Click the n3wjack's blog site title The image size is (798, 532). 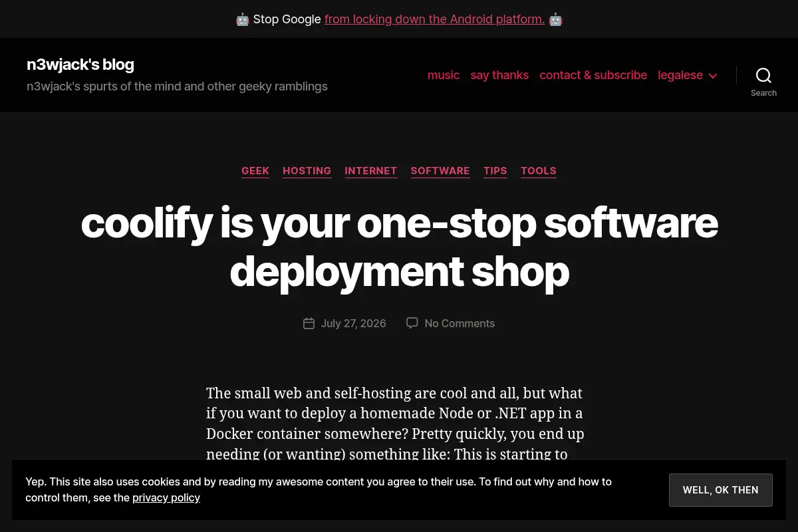(80, 65)
